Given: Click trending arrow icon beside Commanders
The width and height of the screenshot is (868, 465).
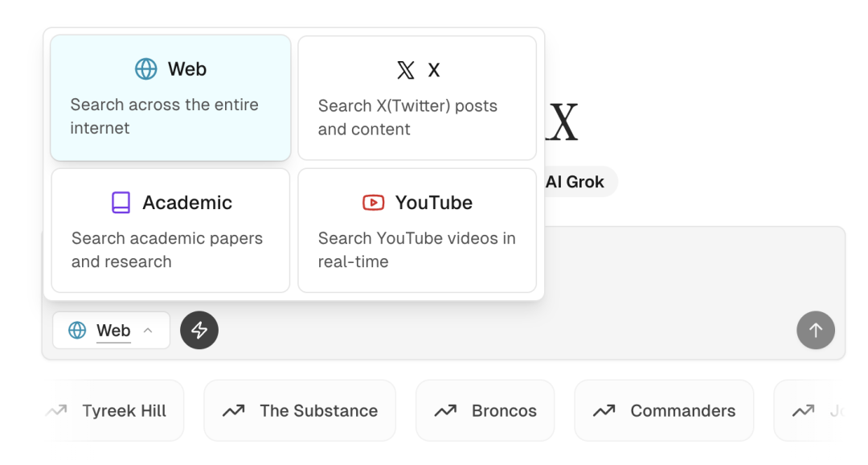Looking at the screenshot, I should 604,410.
